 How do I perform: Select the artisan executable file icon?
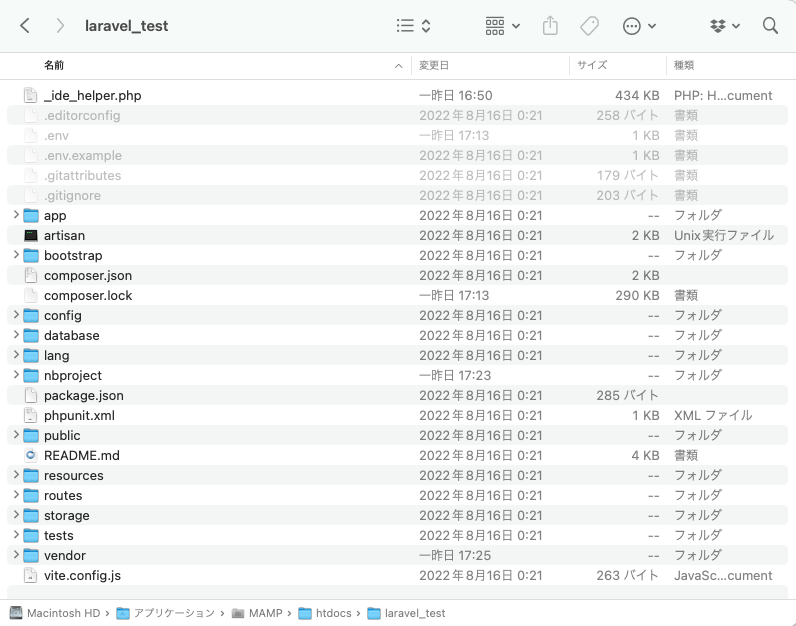click(31, 235)
